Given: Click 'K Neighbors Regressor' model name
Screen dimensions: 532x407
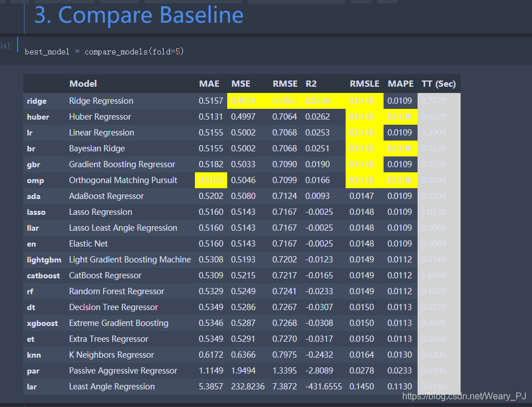Looking at the screenshot, I should point(111,355).
